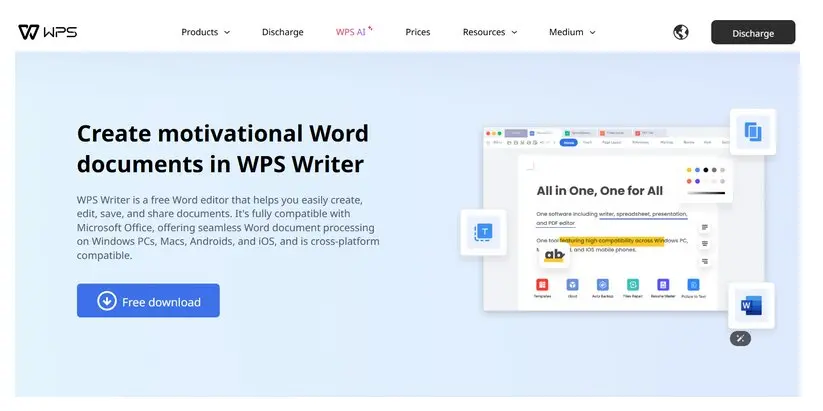
Task: Click the Discharge link in navigation bar
Action: click(282, 32)
